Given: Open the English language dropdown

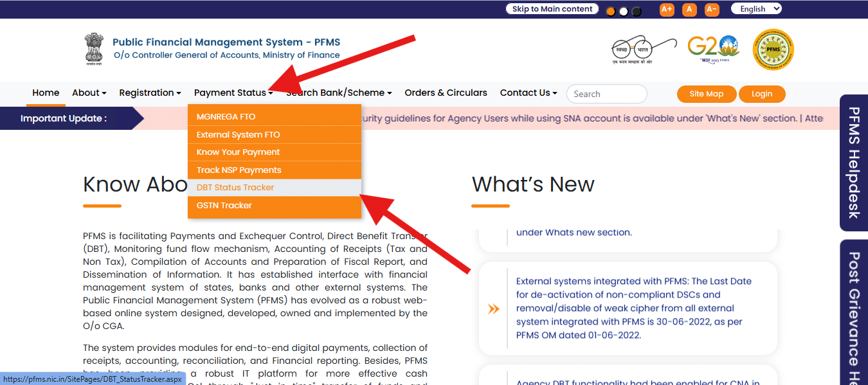Looking at the screenshot, I should click(756, 8).
